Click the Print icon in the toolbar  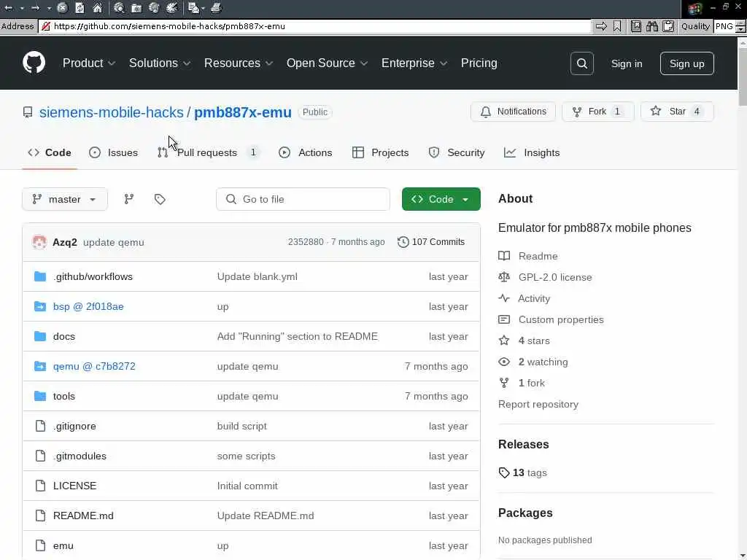coord(216,7)
